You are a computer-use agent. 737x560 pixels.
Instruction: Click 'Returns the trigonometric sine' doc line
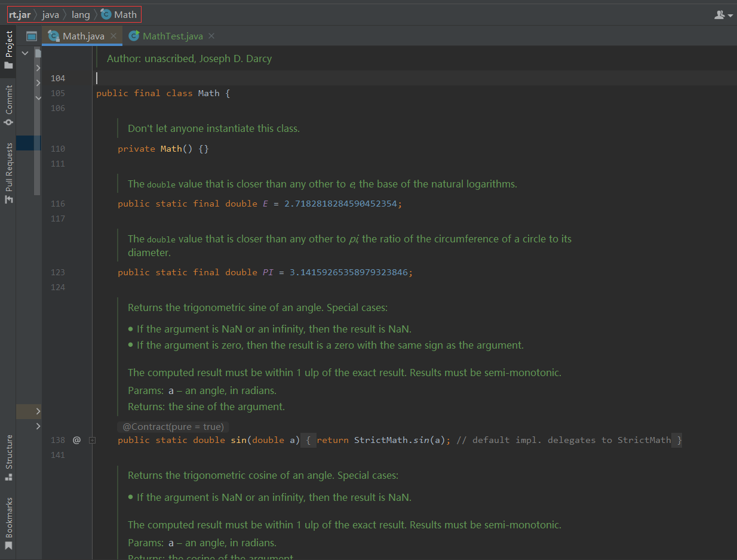click(257, 307)
